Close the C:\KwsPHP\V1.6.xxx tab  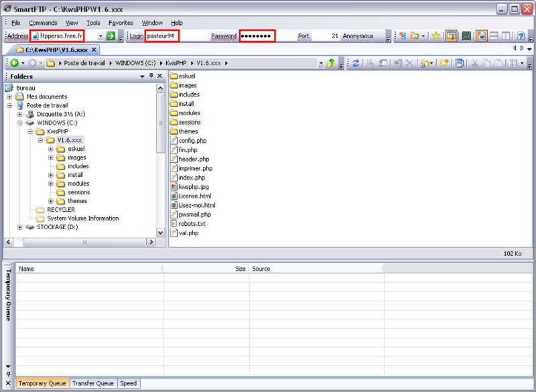coord(94,50)
